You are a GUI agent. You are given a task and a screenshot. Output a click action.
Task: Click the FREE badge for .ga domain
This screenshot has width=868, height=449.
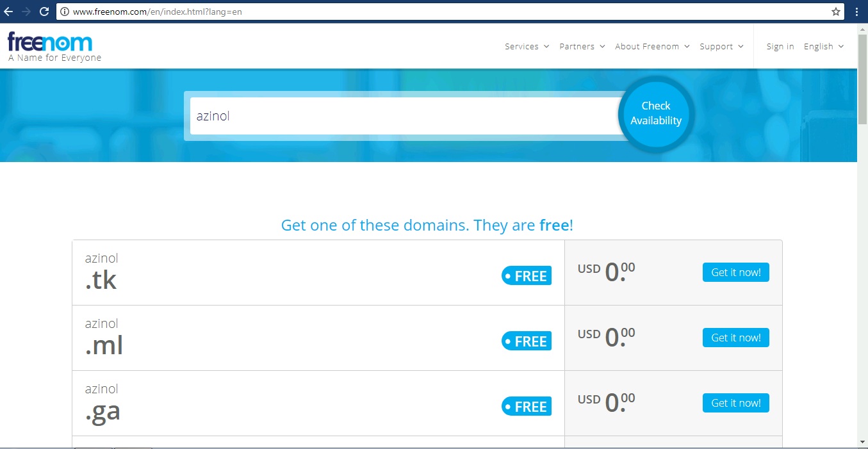(x=526, y=407)
